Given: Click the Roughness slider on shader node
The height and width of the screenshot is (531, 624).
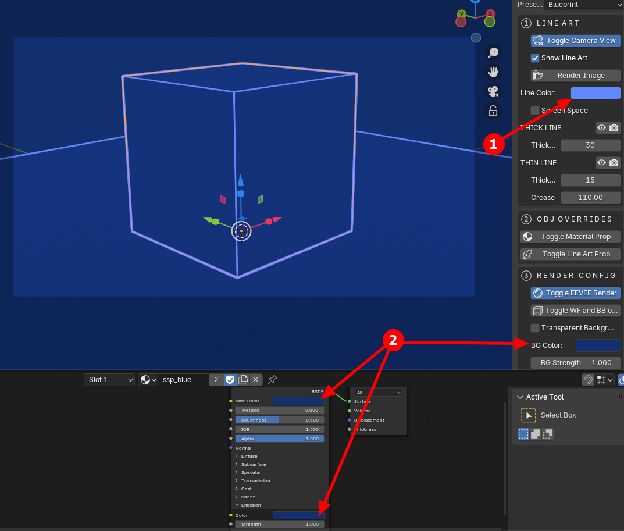Looking at the screenshot, I should 280,420.
